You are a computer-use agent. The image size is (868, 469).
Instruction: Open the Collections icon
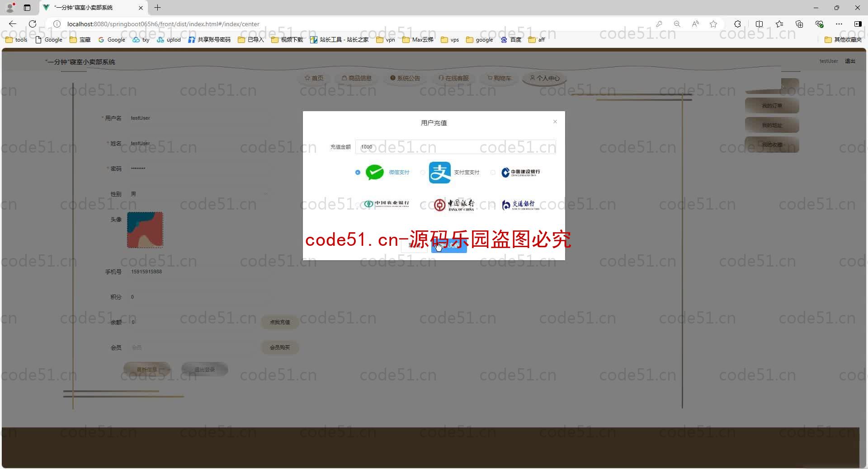pyautogui.click(x=799, y=24)
